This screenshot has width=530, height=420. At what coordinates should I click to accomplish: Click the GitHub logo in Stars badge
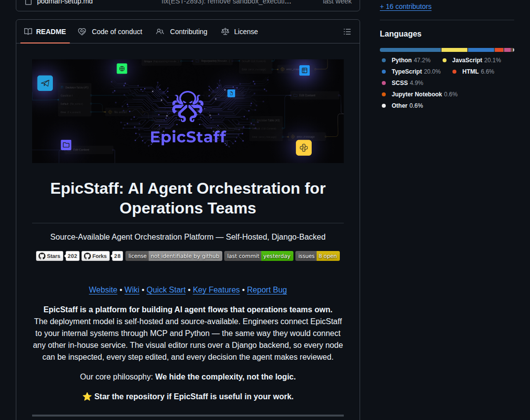[42, 256]
